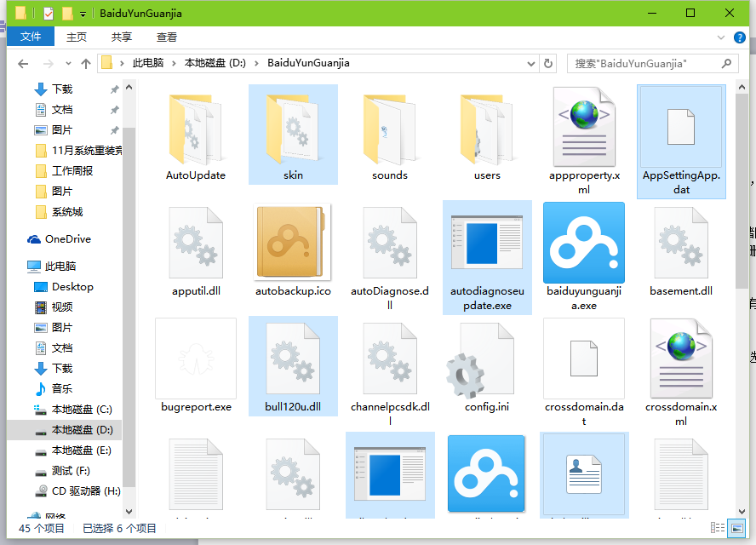Screen dimensions: 756x545
Task: Select the basement.dll file icon
Action: pyautogui.click(x=681, y=243)
